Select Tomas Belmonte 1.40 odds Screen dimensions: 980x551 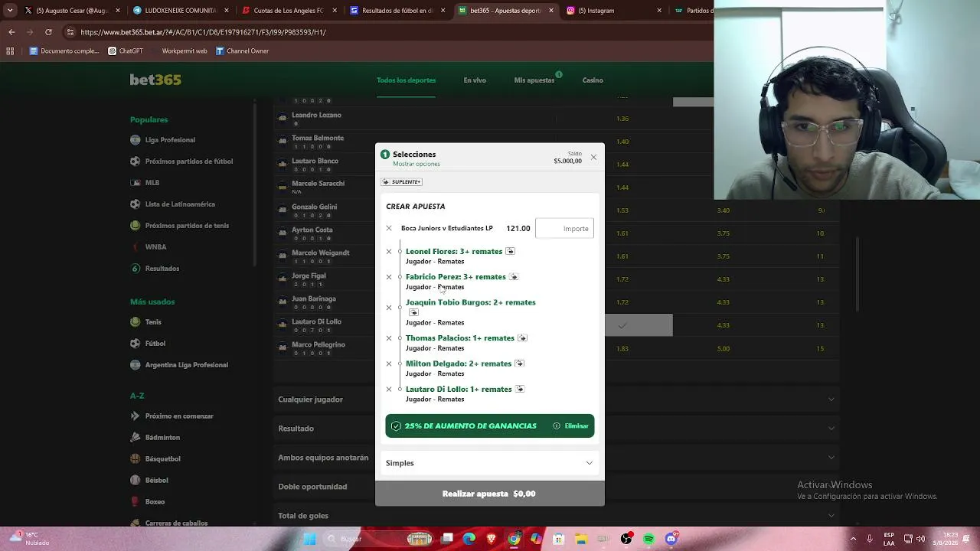(x=622, y=142)
